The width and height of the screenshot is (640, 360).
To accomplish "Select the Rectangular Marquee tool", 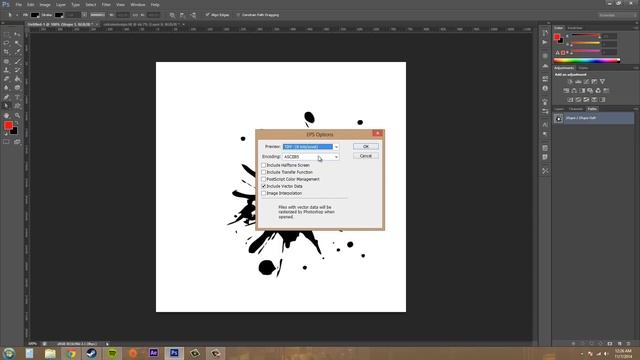I will pos(6,34).
